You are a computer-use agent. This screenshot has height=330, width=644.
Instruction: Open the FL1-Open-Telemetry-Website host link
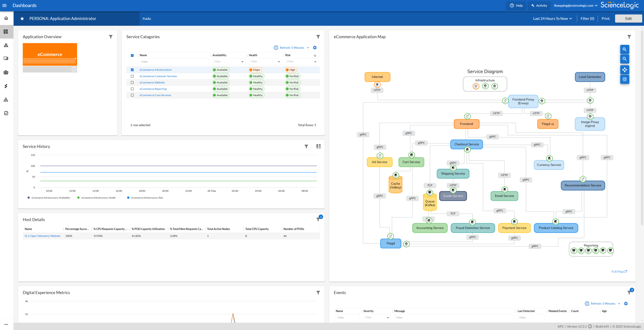(43, 236)
